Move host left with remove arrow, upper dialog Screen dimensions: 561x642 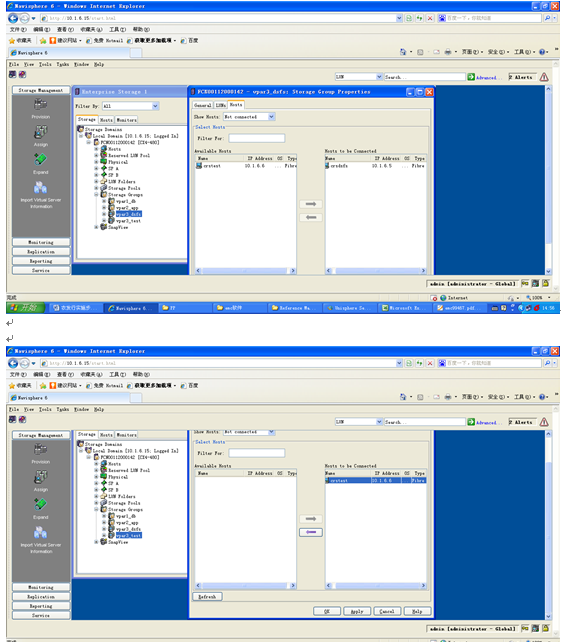[x=311, y=217]
